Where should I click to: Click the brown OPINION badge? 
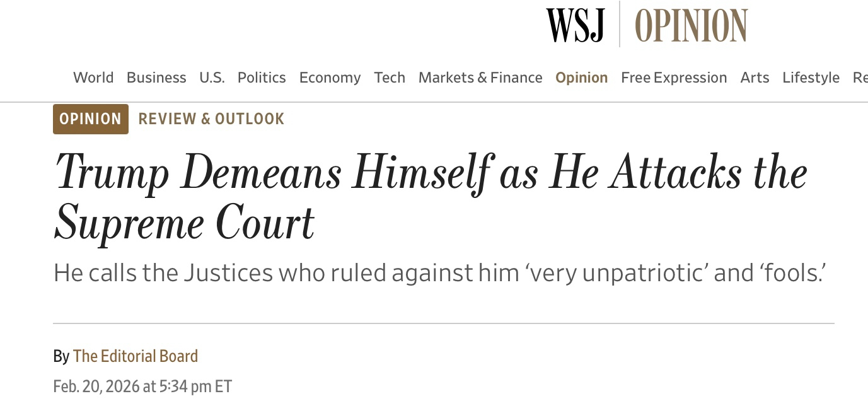[91, 119]
